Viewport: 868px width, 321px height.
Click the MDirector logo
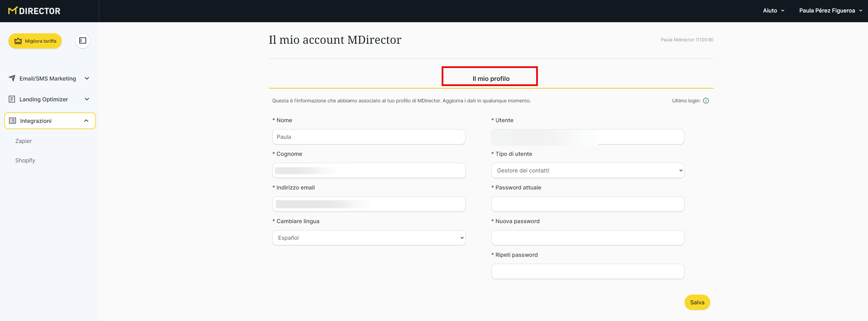pos(34,11)
